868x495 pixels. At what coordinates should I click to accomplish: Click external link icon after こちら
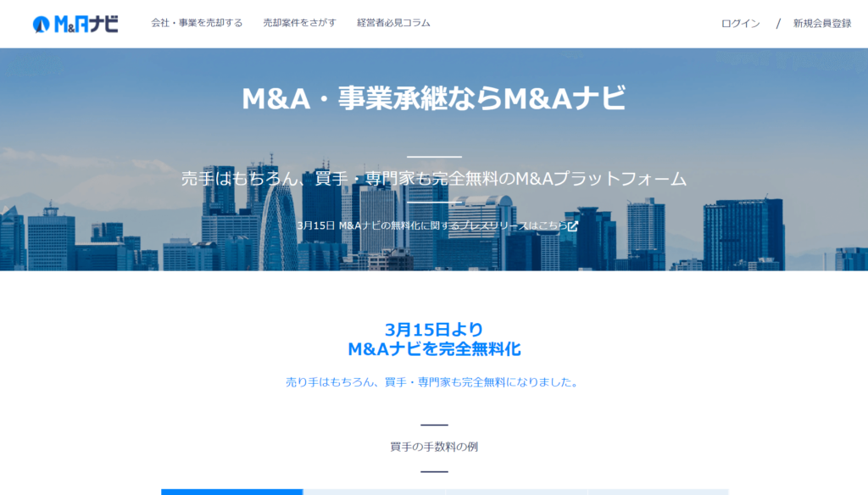(573, 226)
